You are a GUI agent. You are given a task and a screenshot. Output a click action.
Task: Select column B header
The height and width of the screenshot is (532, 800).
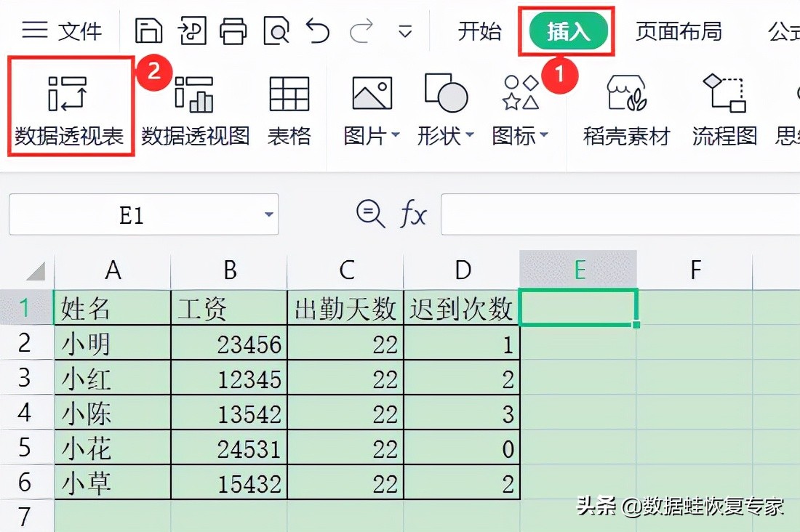230,270
